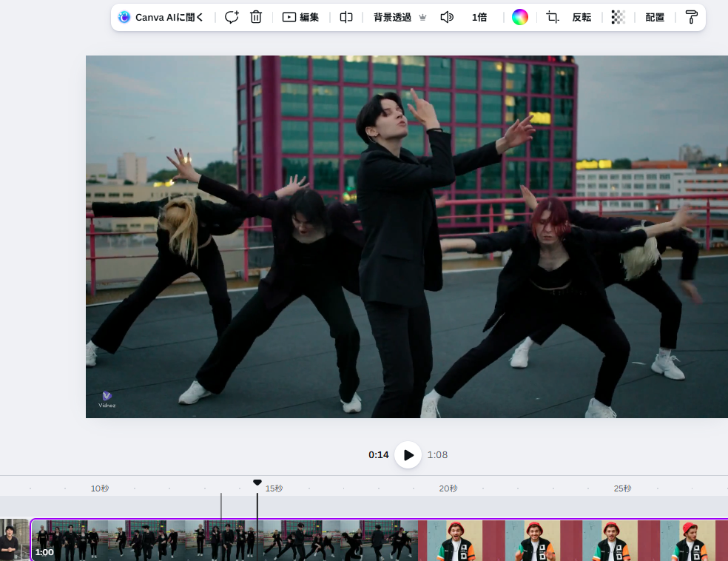Click the split clip icon

click(346, 17)
